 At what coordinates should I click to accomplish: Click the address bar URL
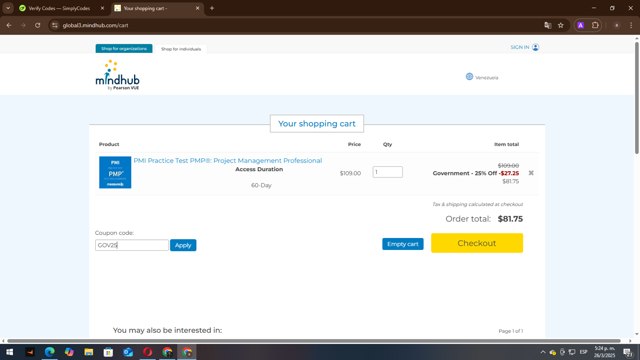96,25
